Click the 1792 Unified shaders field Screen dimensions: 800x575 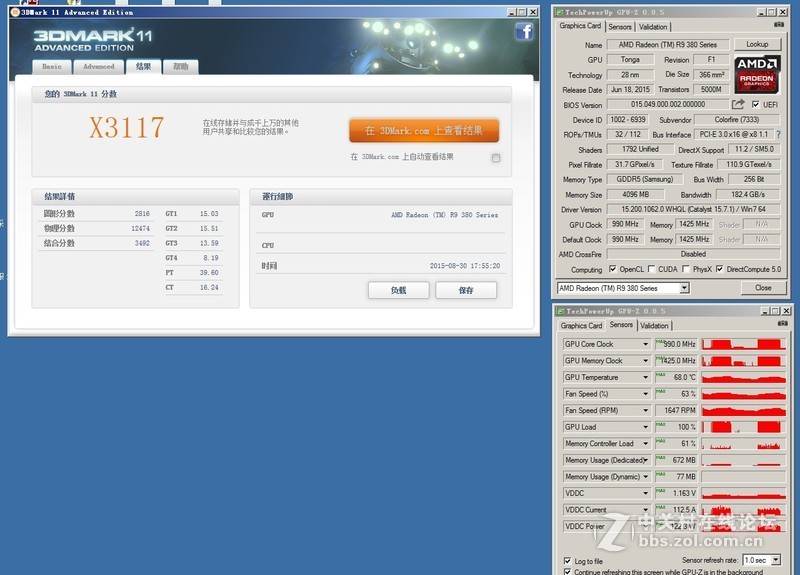(x=640, y=149)
